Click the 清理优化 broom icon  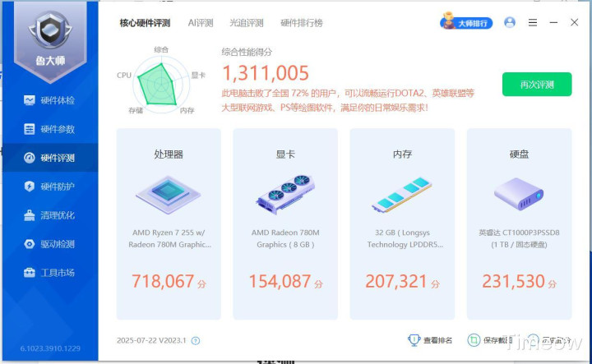pyautogui.click(x=29, y=215)
